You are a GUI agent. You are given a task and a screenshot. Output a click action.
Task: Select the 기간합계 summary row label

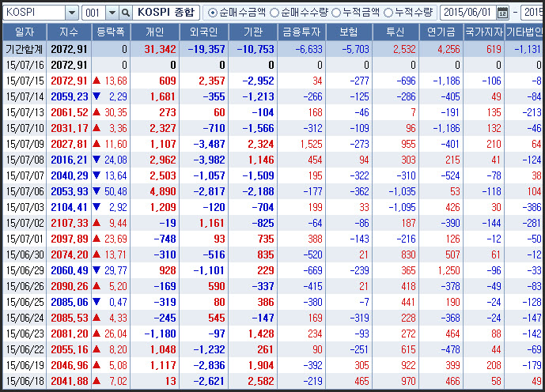coord(25,49)
